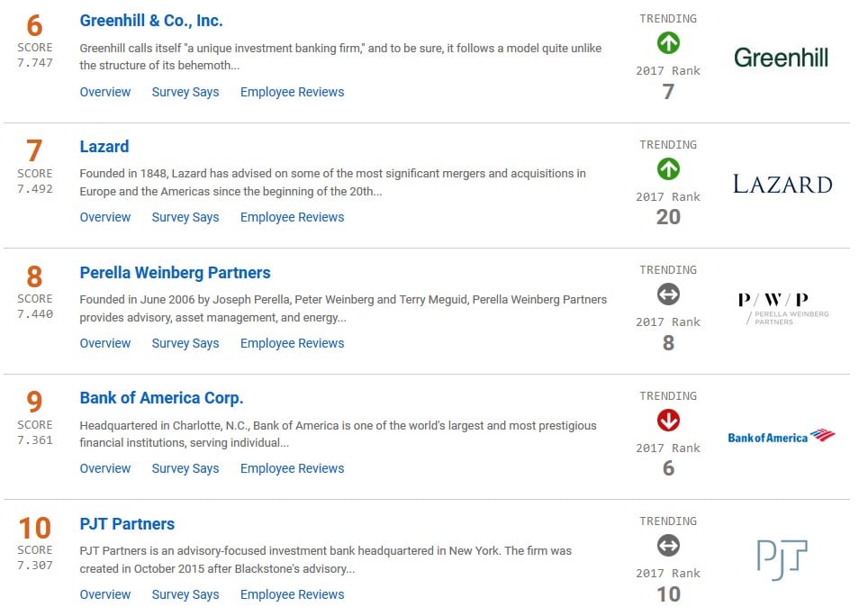Open the Greenhill & Co., Inc. title link
This screenshot has width=859, height=616.
pyautogui.click(x=151, y=21)
